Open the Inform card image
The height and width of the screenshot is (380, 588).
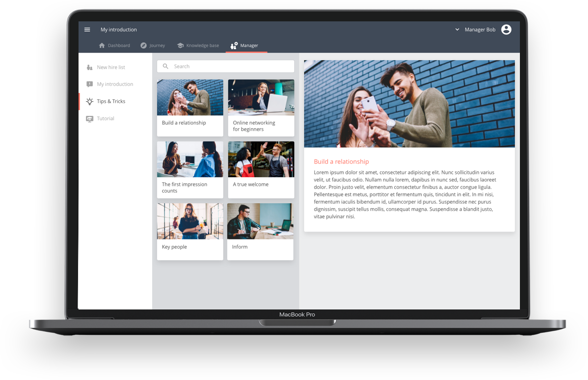tap(260, 221)
